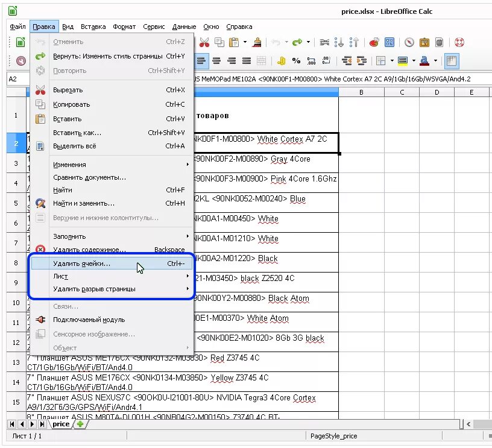Toggle justified alignment button

[247, 61]
